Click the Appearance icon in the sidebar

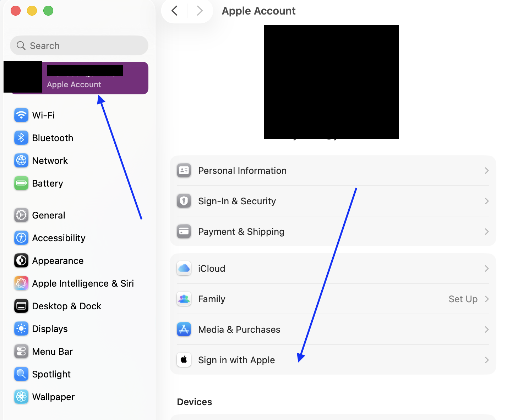click(21, 261)
